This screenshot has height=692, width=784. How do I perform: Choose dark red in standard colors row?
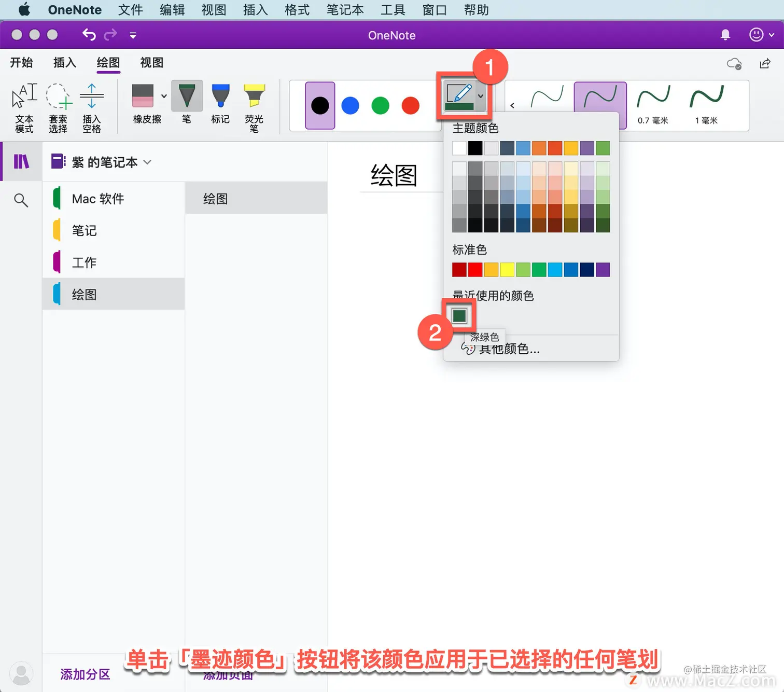click(459, 270)
